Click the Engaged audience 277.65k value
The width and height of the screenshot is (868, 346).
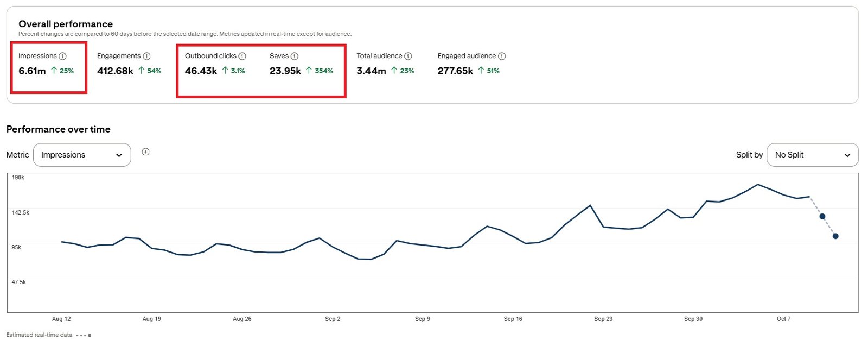point(455,71)
